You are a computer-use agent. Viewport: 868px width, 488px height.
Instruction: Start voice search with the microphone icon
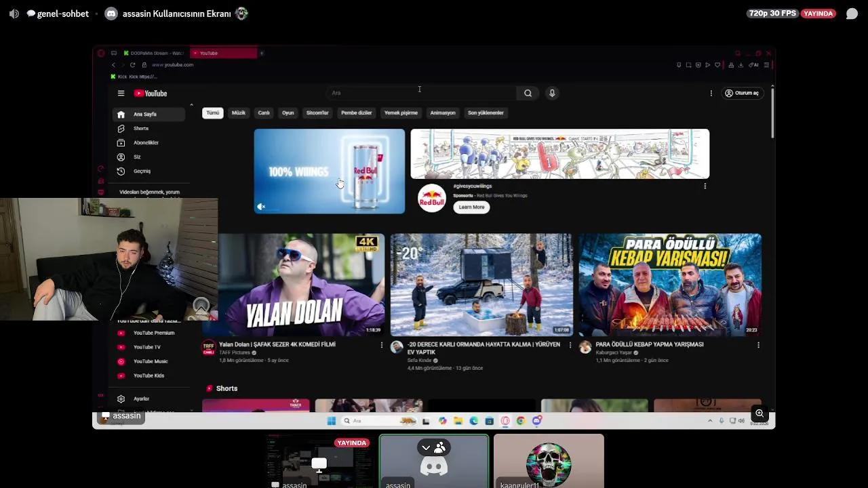pos(552,93)
